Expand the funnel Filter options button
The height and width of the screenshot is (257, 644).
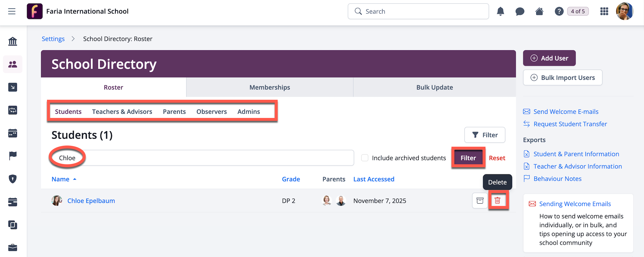point(485,135)
